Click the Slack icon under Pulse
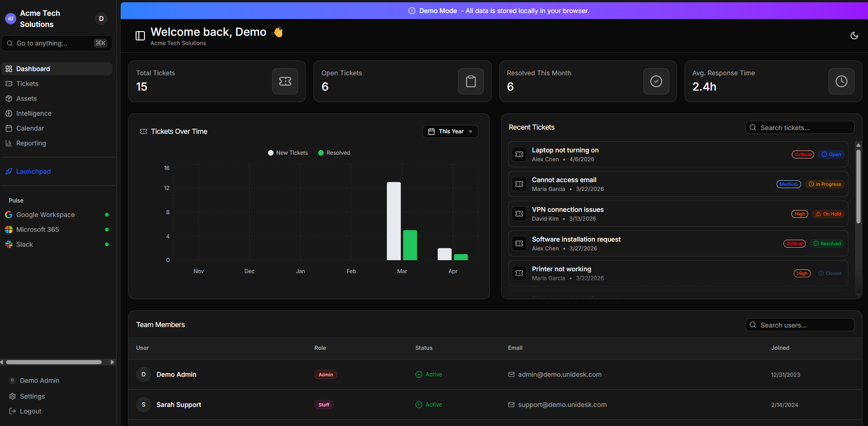Image resolution: width=868 pixels, height=426 pixels. tap(9, 244)
